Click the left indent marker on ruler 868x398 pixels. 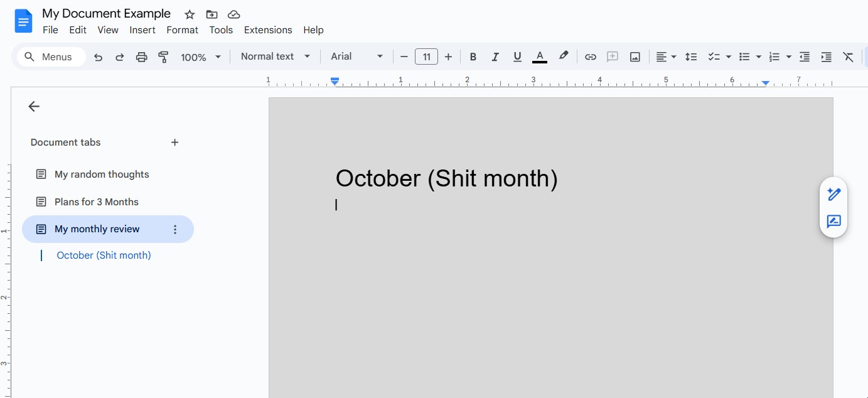[335, 82]
